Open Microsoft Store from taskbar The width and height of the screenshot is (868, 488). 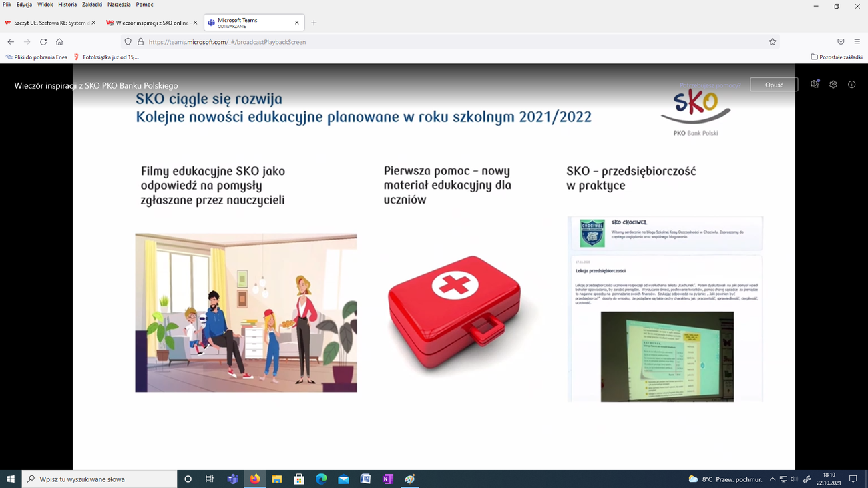pos(299,479)
